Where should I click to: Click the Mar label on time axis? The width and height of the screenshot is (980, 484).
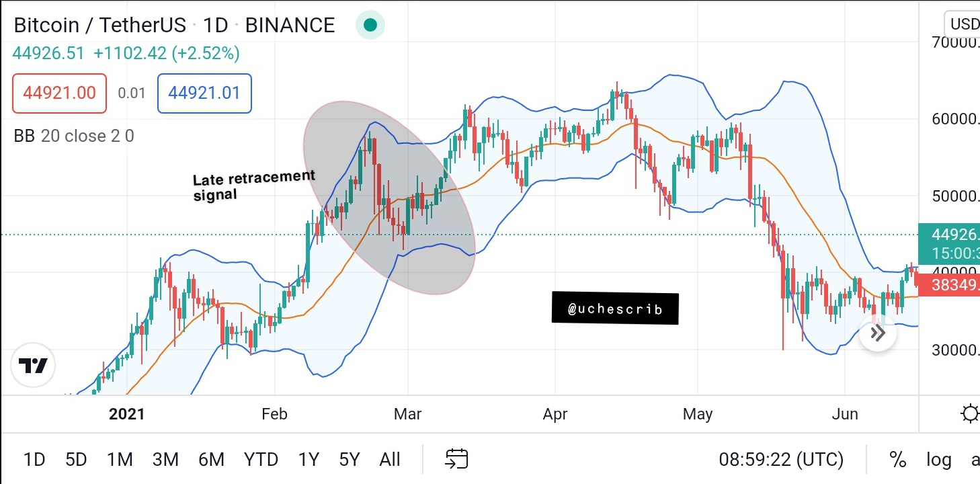pyautogui.click(x=407, y=414)
